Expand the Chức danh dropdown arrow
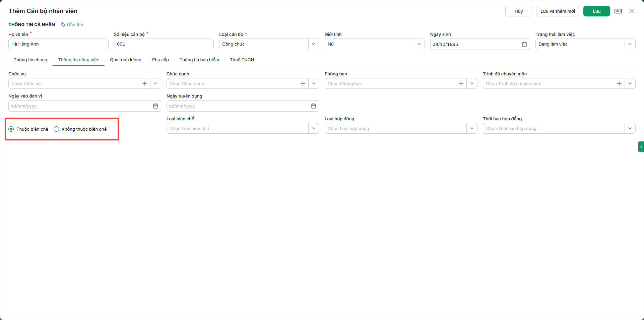Screen dimensions: 644x320 (x=314, y=83)
